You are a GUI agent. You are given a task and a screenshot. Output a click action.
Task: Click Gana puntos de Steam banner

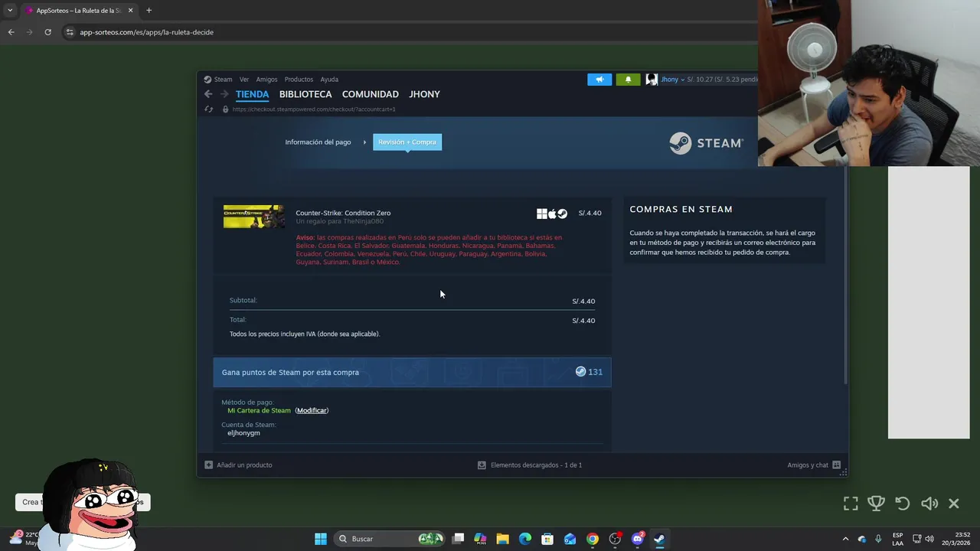click(x=412, y=372)
